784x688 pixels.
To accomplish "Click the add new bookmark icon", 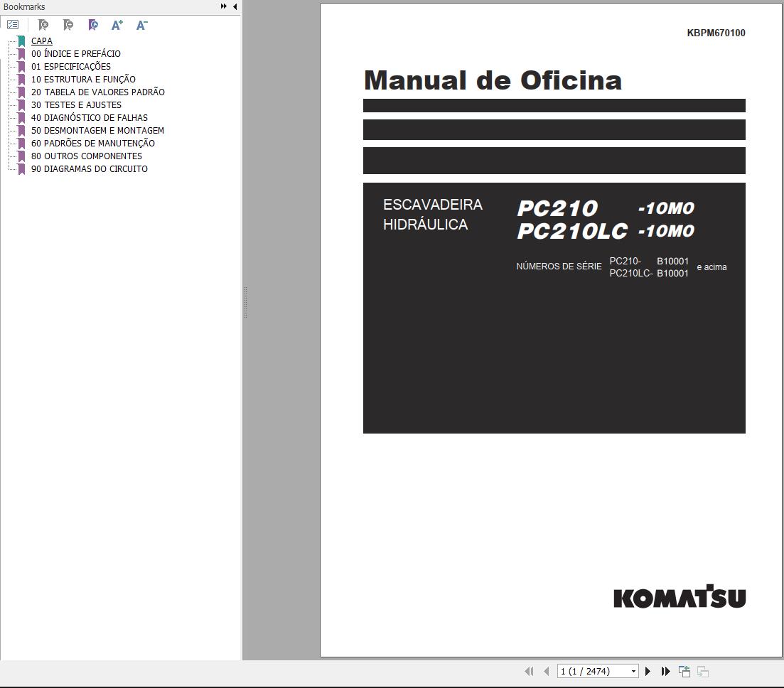I will click(68, 24).
